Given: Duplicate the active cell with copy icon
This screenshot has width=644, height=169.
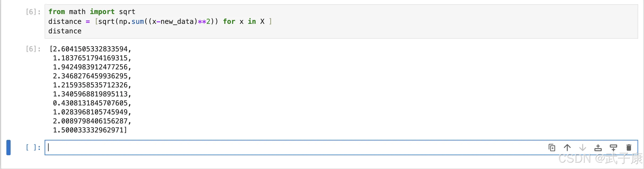Looking at the screenshot, I should click(x=552, y=148).
